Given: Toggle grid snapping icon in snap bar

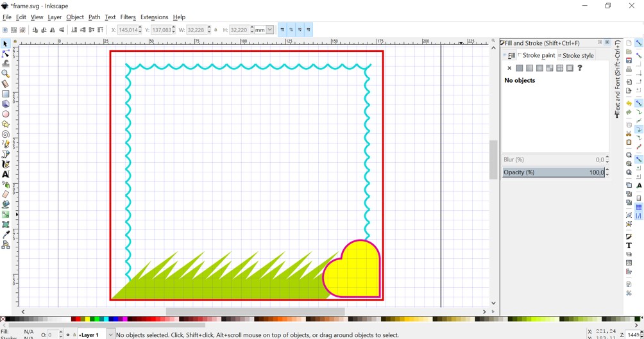Looking at the screenshot, I should (639, 207).
